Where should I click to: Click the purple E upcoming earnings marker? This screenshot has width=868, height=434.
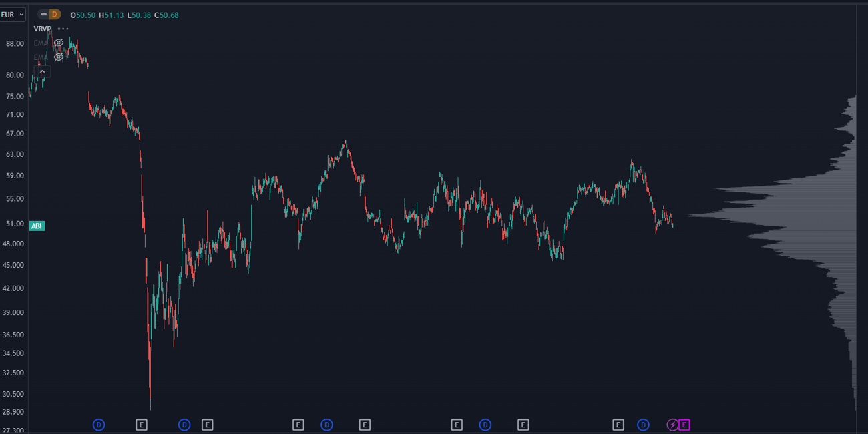(684, 425)
